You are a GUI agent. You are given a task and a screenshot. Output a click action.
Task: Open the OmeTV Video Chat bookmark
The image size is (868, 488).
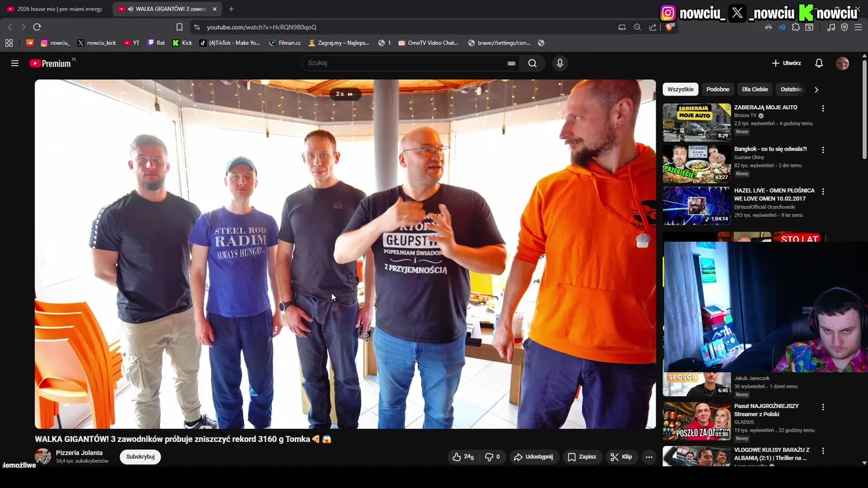coord(429,43)
